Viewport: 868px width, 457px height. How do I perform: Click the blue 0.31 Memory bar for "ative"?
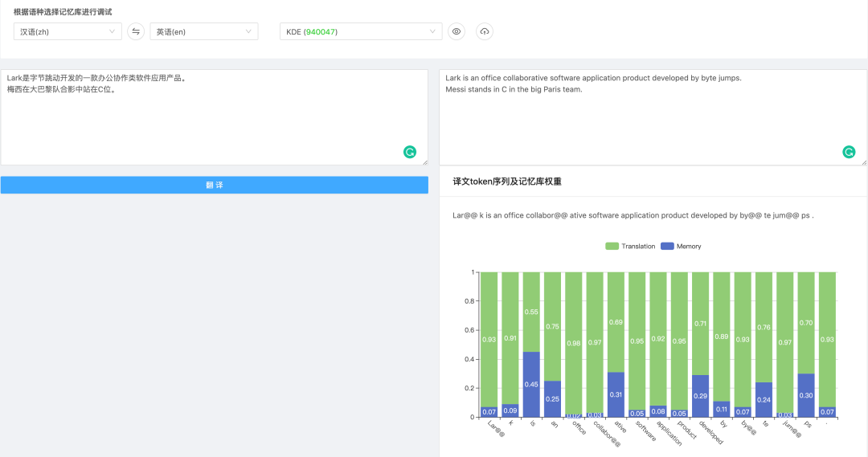pyautogui.click(x=616, y=394)
